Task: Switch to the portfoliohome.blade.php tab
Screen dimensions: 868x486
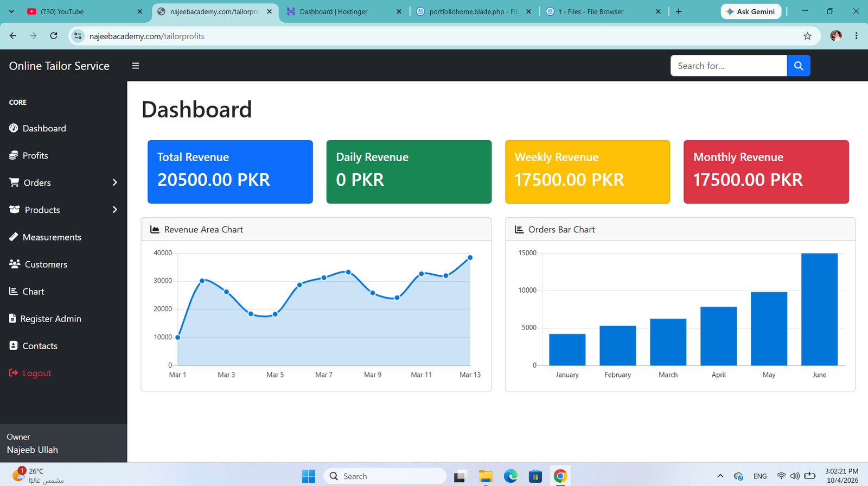Action: 474,11
